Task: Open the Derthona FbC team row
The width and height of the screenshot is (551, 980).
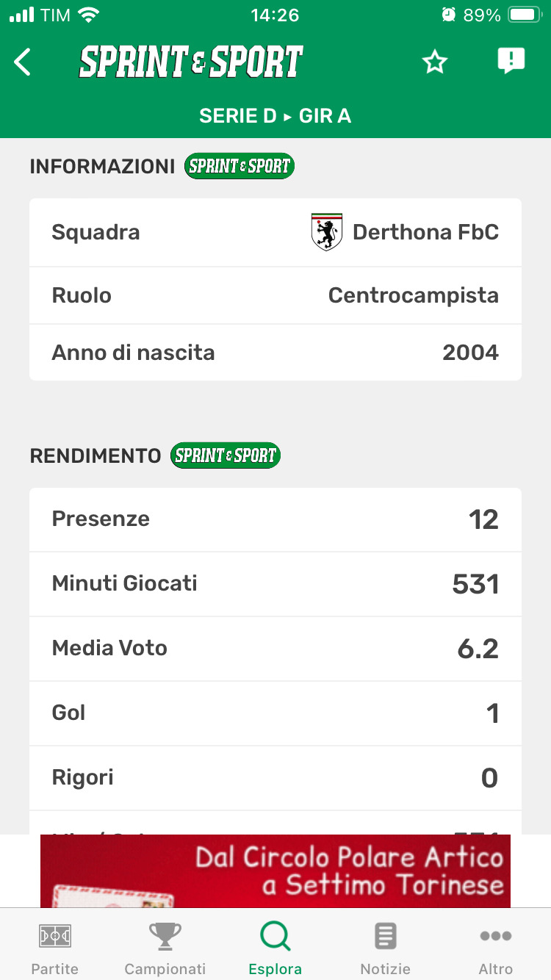Action: [275, 232]
